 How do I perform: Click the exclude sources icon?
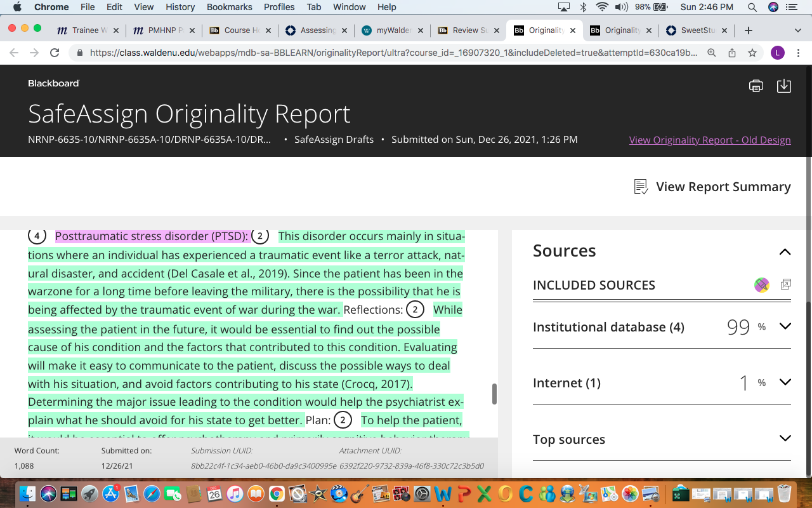click(x=786, y=284)
